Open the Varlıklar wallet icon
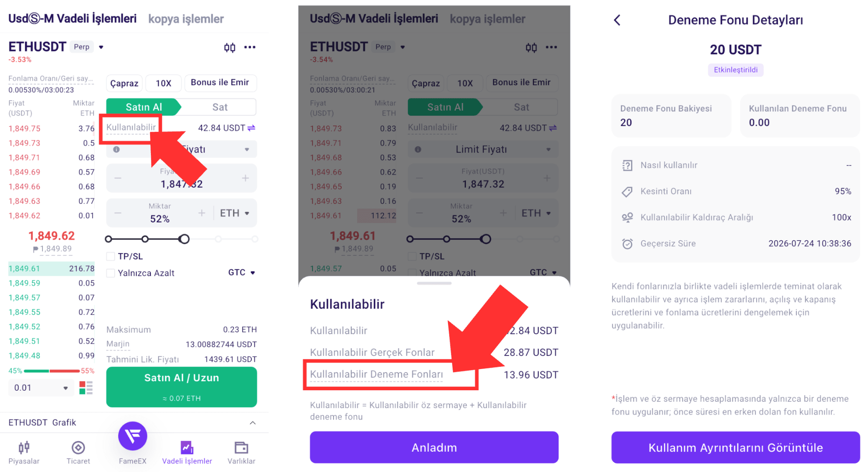 click(x=241, y=447)
